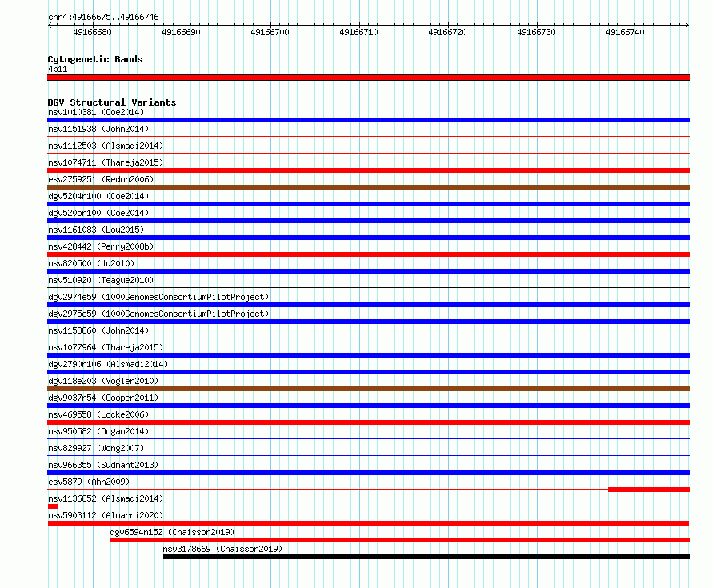Viewport: 712px width, 588px height.
Task: Click the red bar under dgv6594n152
Action: [400, 540]
